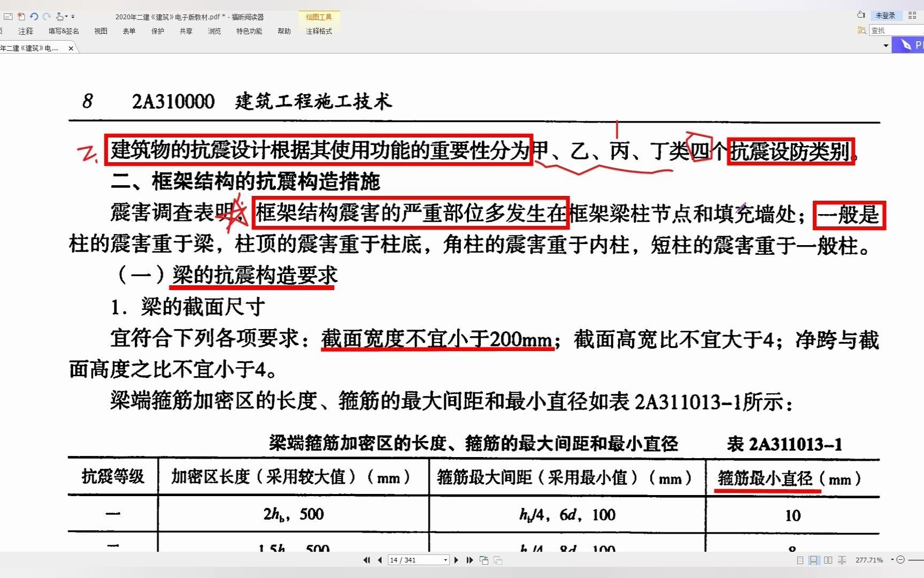924x578 pixels.
Task: Return to the previous view
Action: (484, 559)
